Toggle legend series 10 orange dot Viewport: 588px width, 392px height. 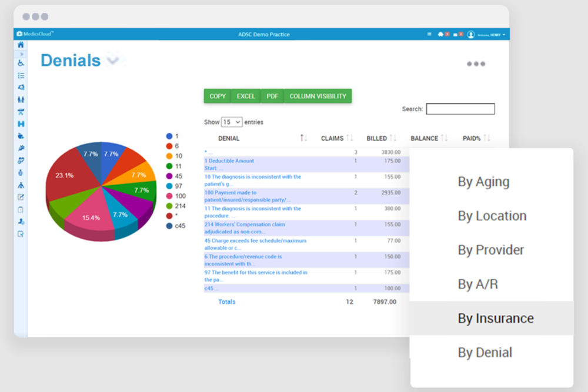(x=169, y=156)
